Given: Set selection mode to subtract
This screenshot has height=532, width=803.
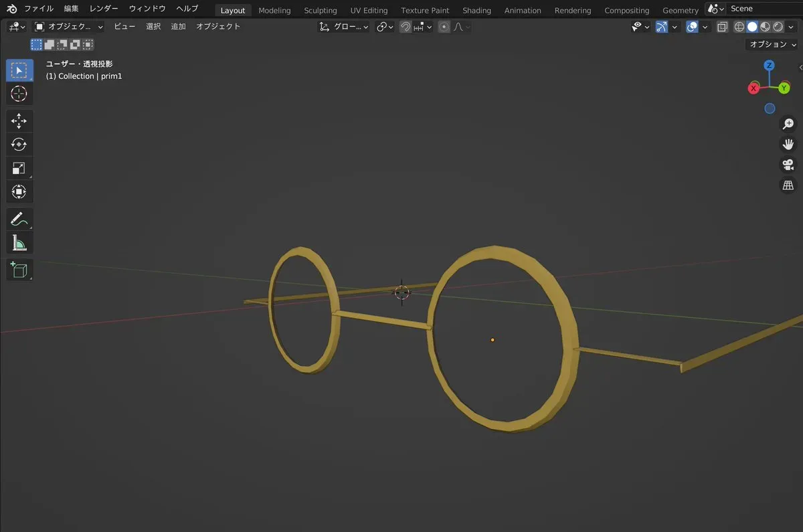Looking at the screenshot, I should [62, 45].
